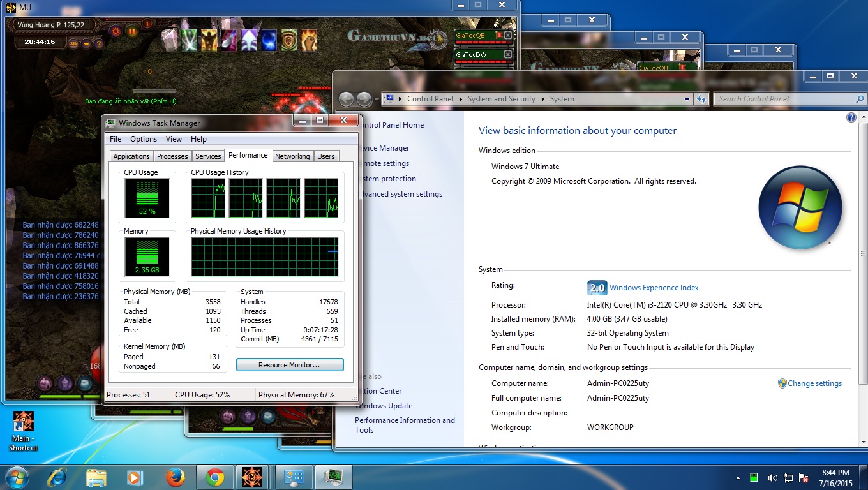868x490 pixels.
Task: Select the green crossed-swords buff icon
Action: coord(190,40)
